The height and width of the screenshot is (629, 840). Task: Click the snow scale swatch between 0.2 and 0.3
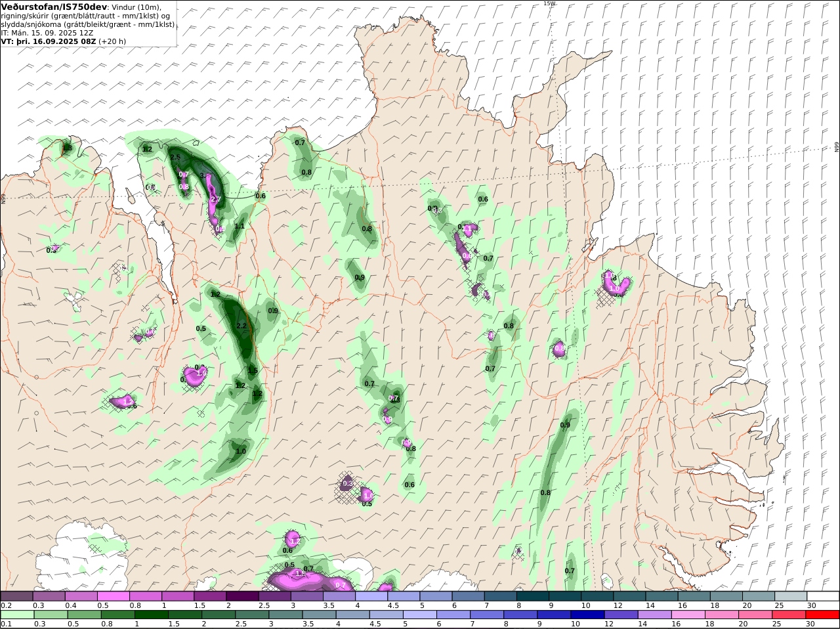pos(16,596)
